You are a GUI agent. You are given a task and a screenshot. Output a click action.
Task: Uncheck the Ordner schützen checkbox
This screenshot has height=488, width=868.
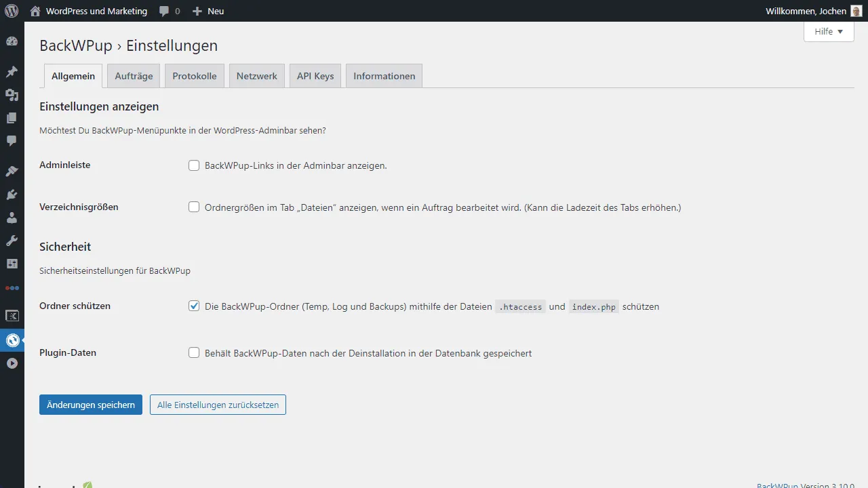(x=194, y=306)
